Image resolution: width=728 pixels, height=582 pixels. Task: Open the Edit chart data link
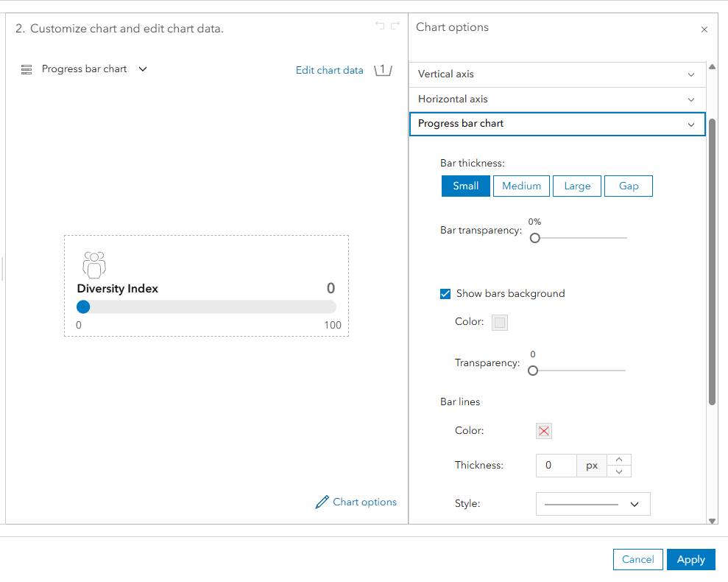click(x=329, y=71)
